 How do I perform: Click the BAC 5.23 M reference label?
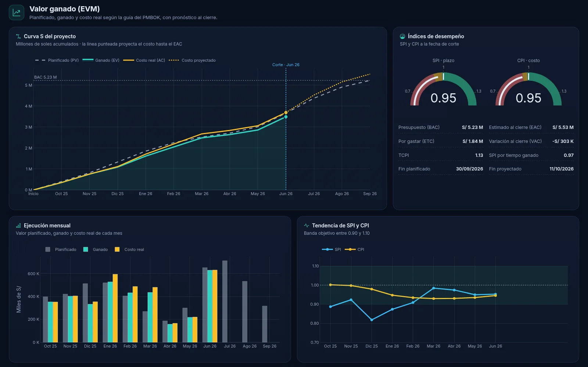[45, 77]
